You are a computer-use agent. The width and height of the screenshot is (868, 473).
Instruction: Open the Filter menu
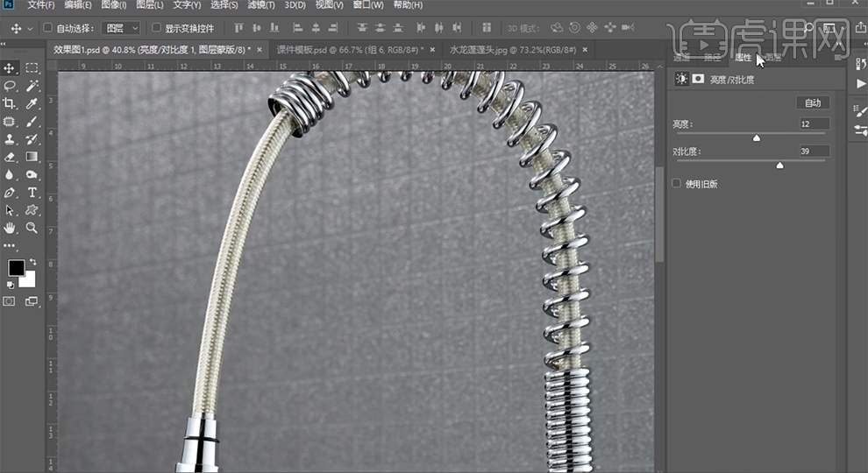260,5
